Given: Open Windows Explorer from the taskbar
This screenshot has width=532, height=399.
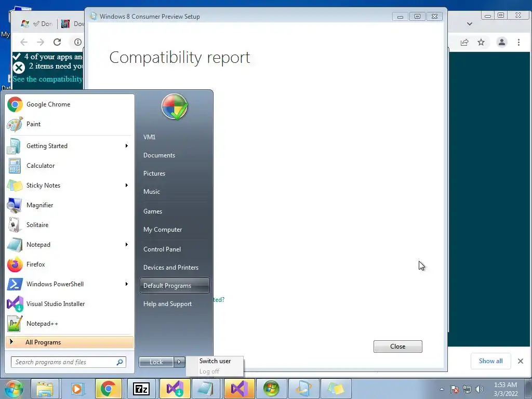Looking at the screenshot, I should point(45,389).
